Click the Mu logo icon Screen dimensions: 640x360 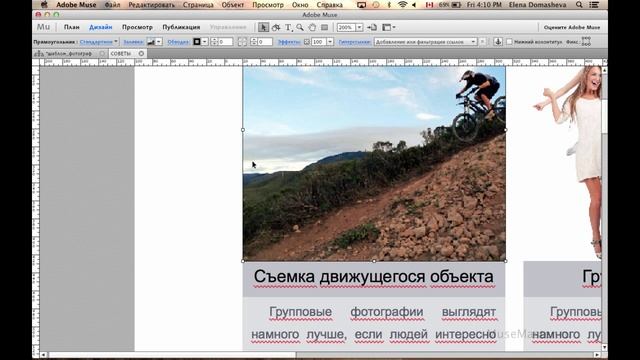[43, 27]
